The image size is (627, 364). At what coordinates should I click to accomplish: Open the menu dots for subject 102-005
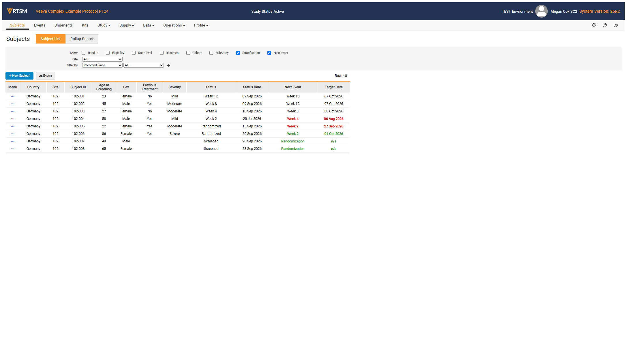tap(13, 127)
